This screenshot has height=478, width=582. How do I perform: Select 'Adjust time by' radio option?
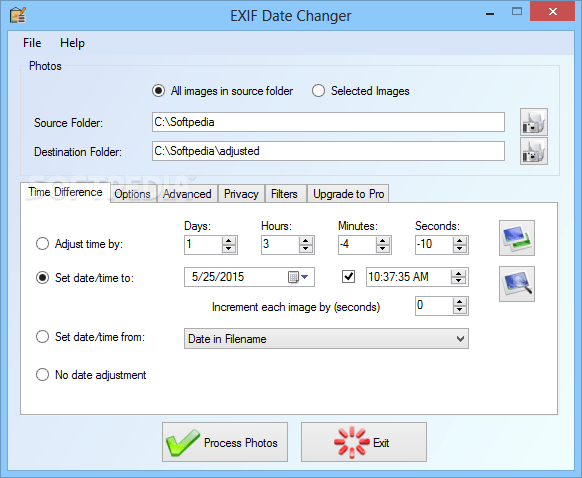(42, 244)
